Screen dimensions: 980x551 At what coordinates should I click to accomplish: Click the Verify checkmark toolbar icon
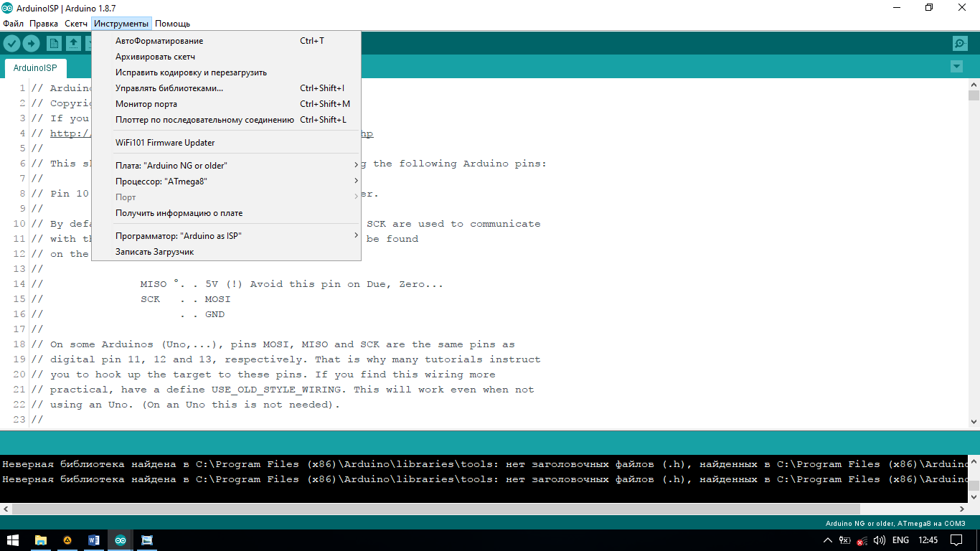[11, 44]
